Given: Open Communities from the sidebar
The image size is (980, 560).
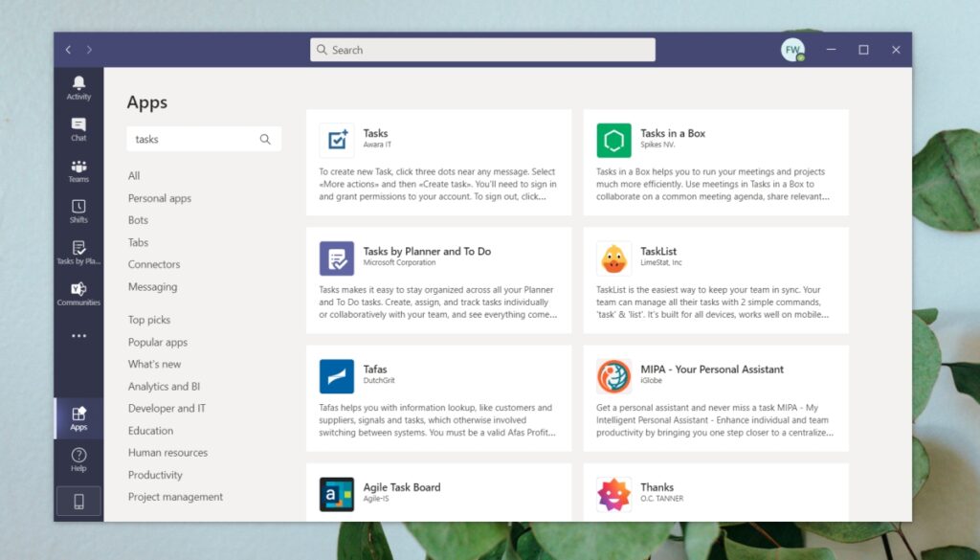Looking at the screenshot, I should [x=78, y=292].
